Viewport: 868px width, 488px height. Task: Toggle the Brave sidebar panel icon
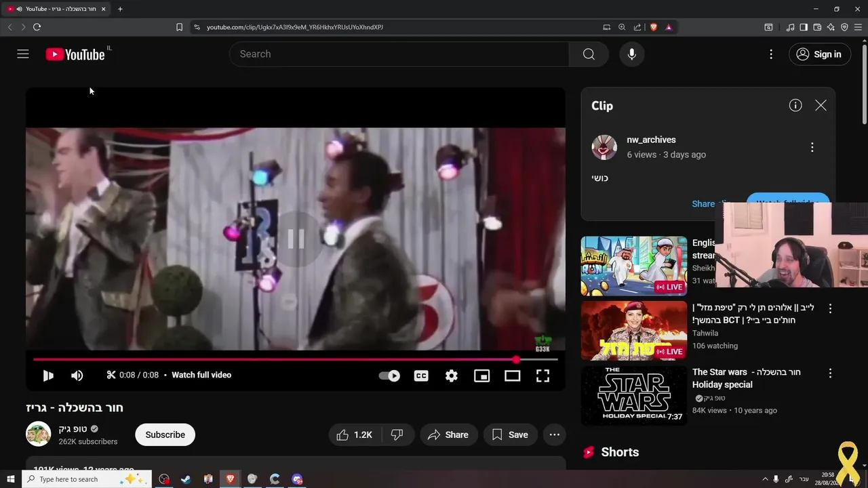pyautogui.click(x=804, y=27)
